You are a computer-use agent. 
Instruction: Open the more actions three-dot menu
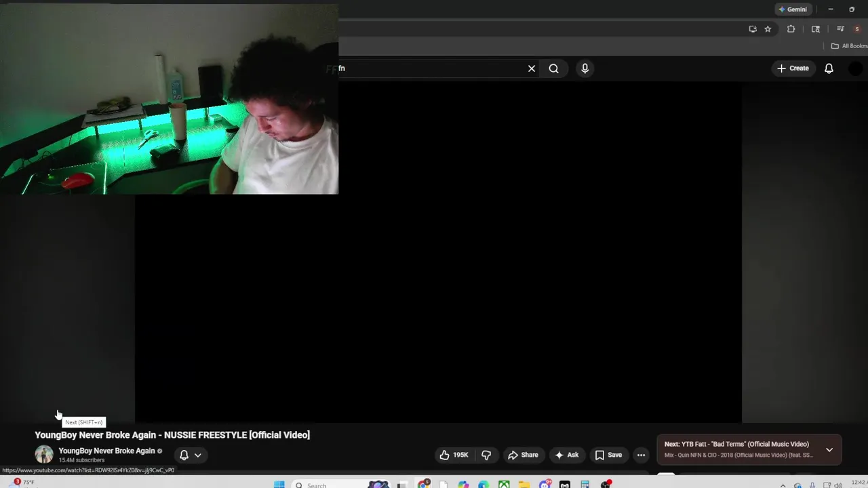pos(641,455)
